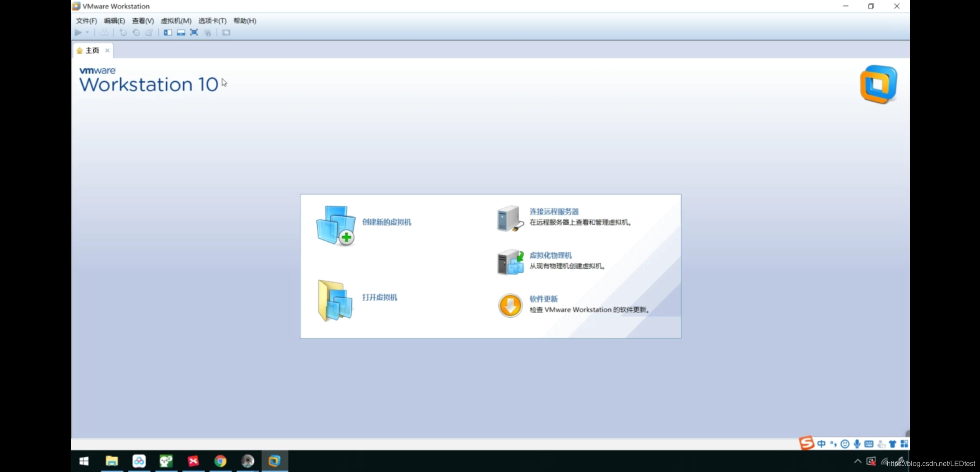Image resolution: width=980 pixels, height=472 pixels.
Task: Open the red X app on the taskbar
Action: (193, 461)
